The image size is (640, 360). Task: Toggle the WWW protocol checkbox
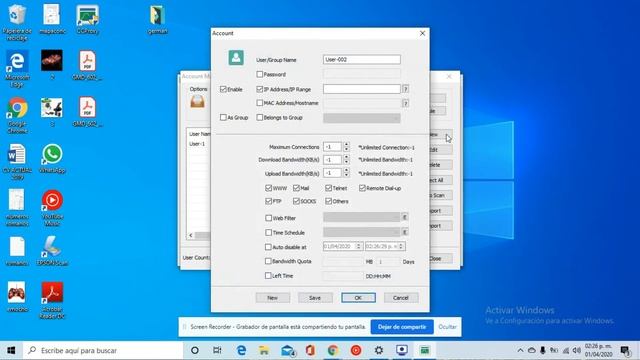269,188
